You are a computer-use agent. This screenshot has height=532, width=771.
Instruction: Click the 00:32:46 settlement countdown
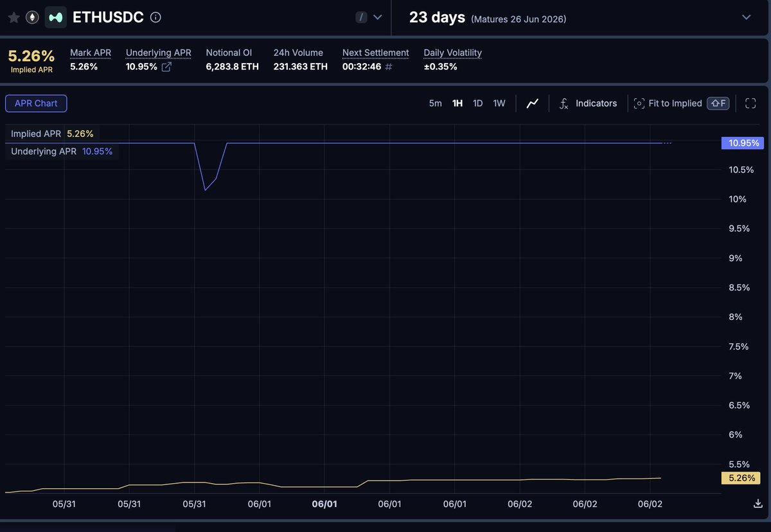coord(362,67)
